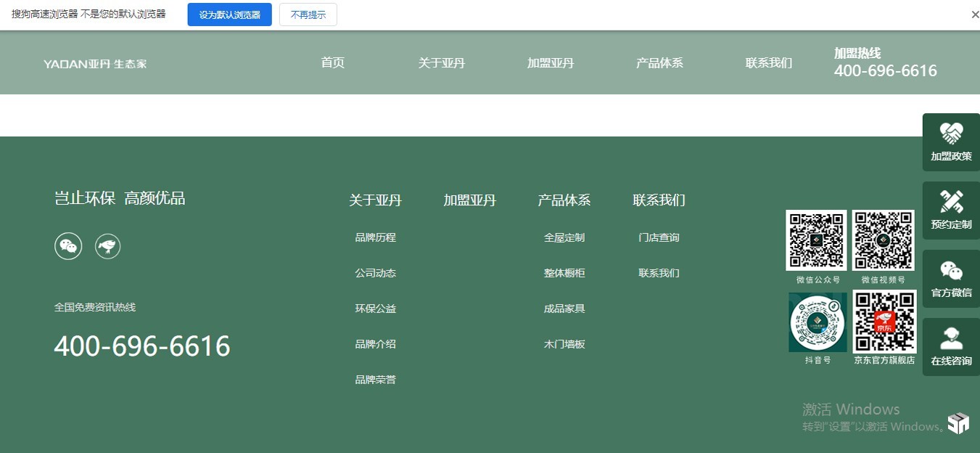Open the 预约定制 pencil-ruler sidebar icon
This screenshot has height=453, width=980.
(x=951, y=203)
